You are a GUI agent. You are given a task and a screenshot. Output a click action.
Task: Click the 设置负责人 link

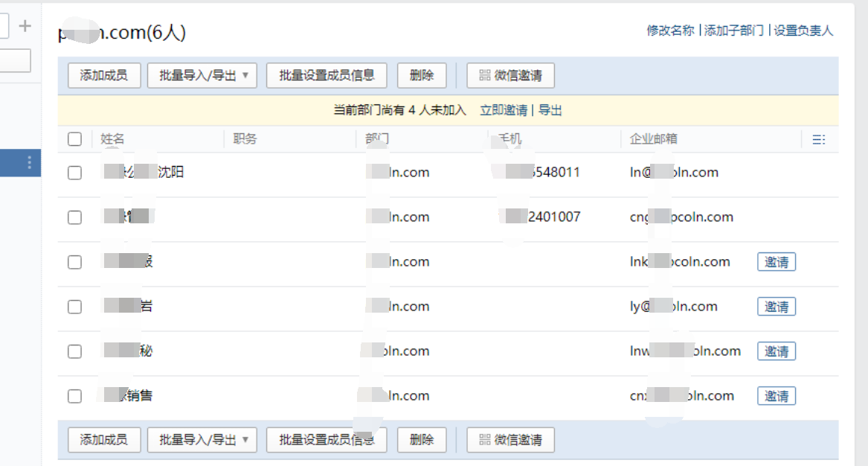803,32
